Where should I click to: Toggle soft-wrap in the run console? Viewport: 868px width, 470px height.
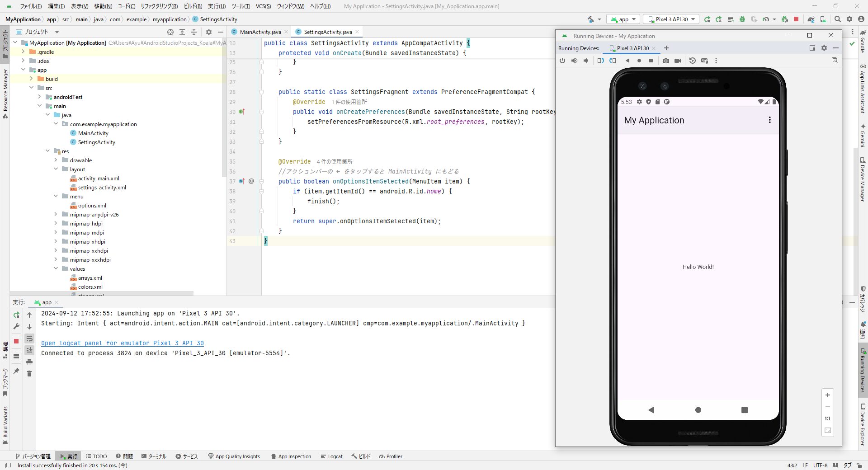(x=29, y=339)
